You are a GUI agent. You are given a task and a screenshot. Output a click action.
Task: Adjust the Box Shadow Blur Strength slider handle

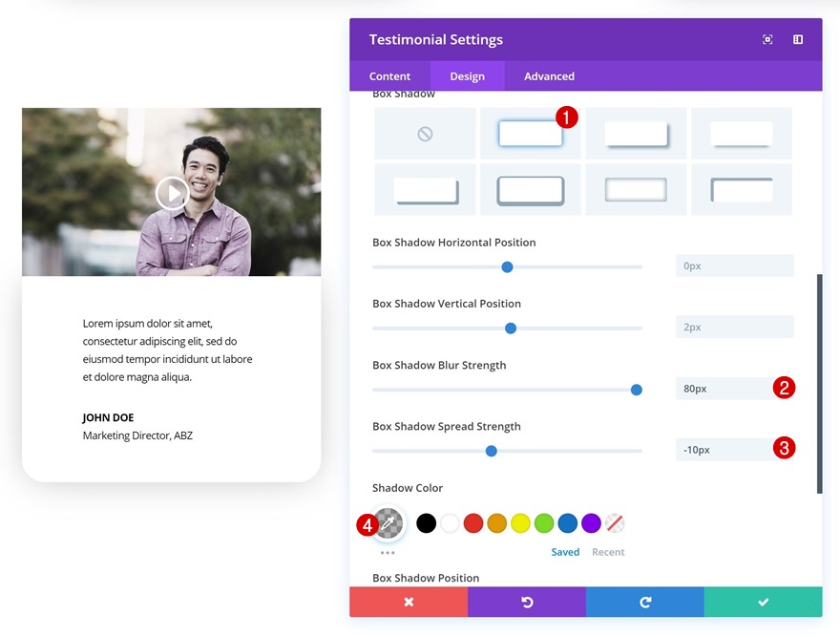click(636, 390)
